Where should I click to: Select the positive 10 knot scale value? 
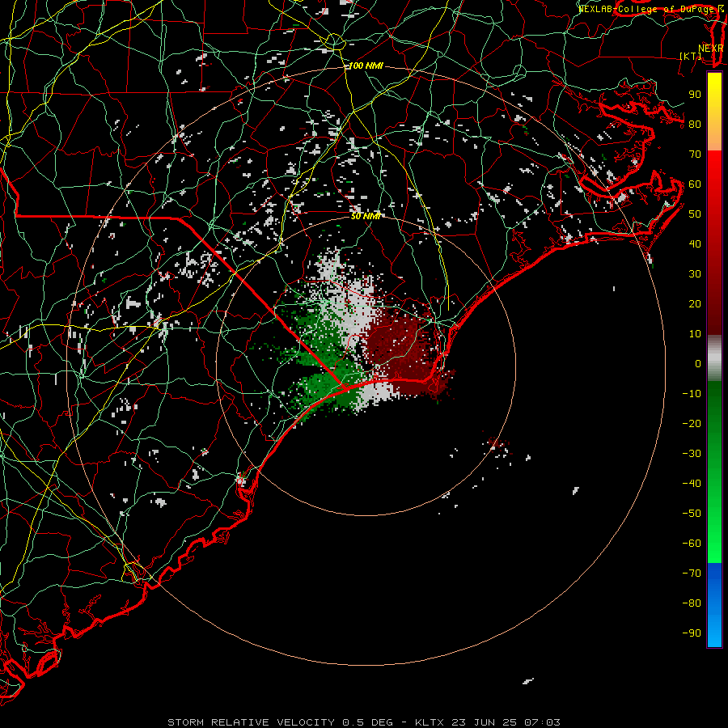(x=695, y=334)
